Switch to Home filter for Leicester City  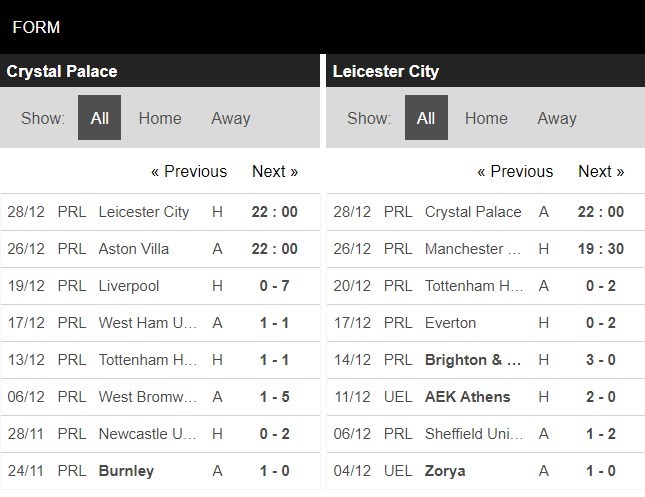486,118
